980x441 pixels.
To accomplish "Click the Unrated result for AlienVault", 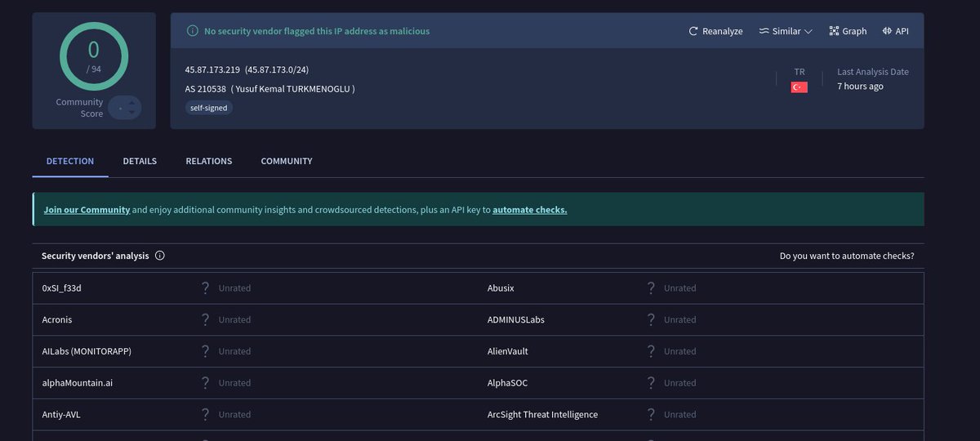I will pos(680,351).
